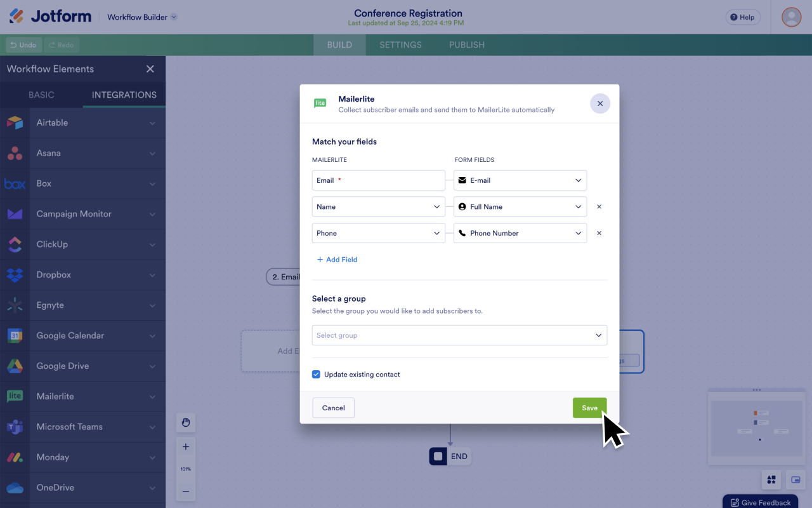Click the Email required field box
Image resolution: width=812 pixels, height=508 pixels.
[x=379, y=180]
